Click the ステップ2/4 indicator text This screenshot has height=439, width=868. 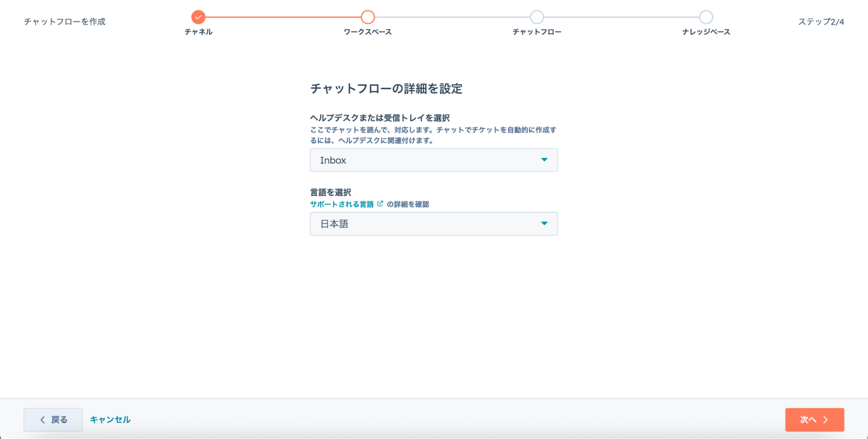coord(821,22)
